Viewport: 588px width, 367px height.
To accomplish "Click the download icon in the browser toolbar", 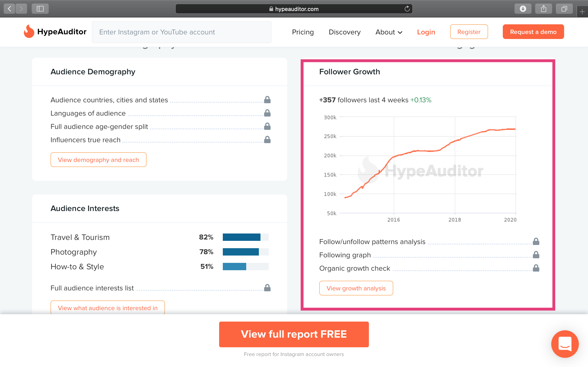I will click(x=523, y=8).
